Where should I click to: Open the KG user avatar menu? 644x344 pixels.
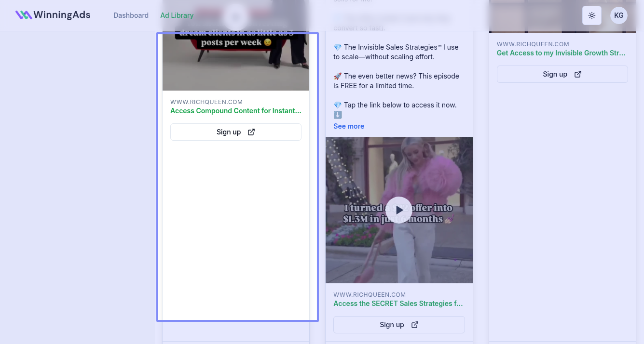(618, 15)
